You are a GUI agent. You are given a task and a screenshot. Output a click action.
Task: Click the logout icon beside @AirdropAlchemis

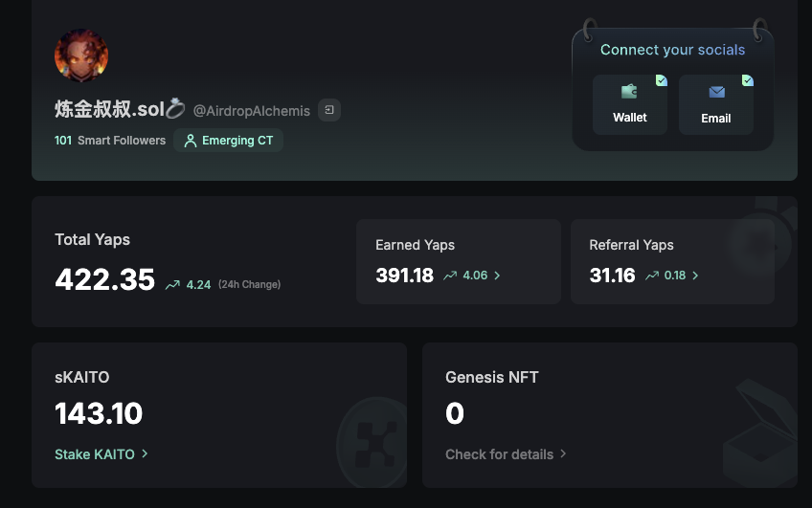point(329,110)
